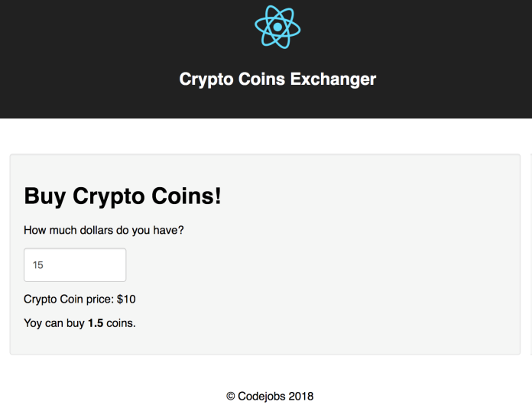532x408 pixels.
Task: Click the partially visible card at right edge
Action: tap(530, 252)
